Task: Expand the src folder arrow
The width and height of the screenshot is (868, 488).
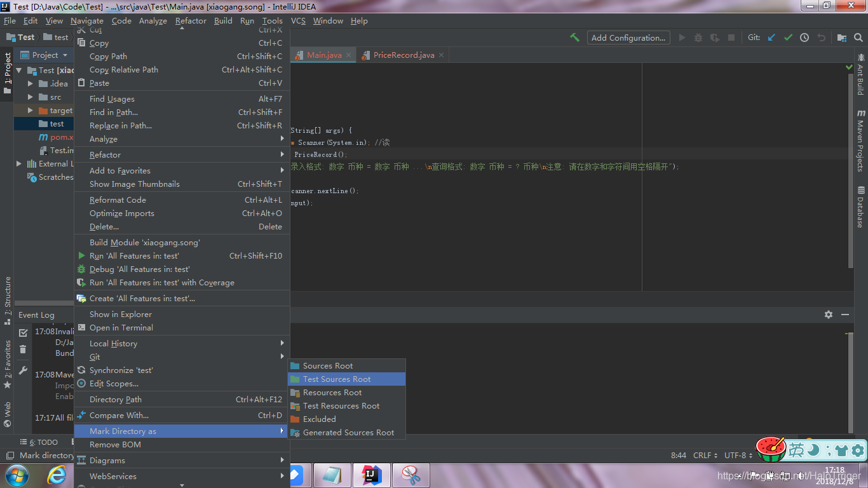Action: pos(31,97)
